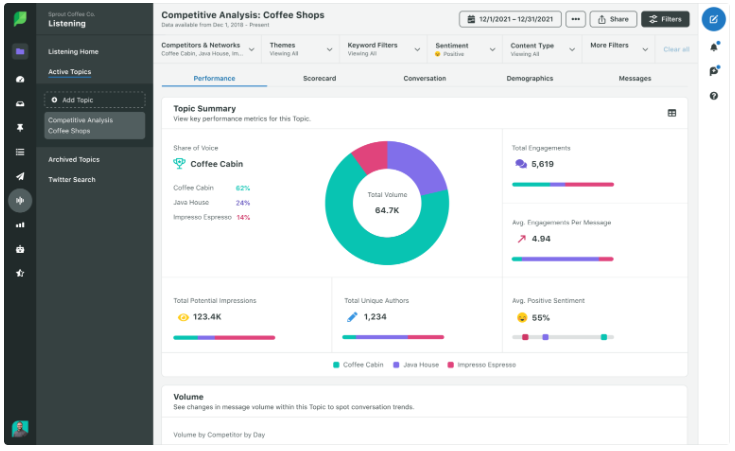Open the pin icon in sidebar

(20, 128)
